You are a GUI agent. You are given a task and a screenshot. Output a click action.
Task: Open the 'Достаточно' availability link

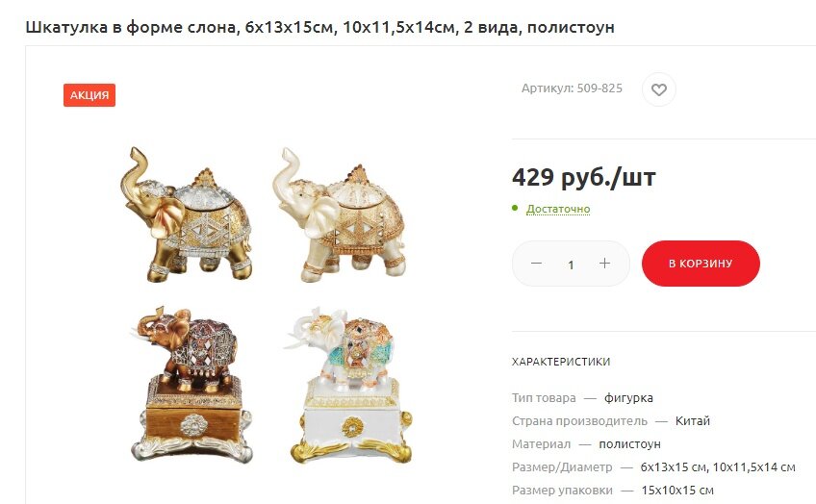(558, 209)
